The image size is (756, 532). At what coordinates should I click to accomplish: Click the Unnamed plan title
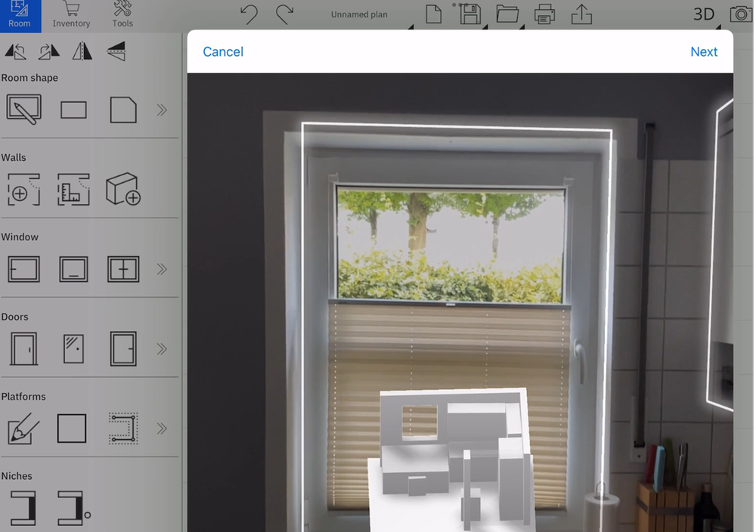[358, 14]
